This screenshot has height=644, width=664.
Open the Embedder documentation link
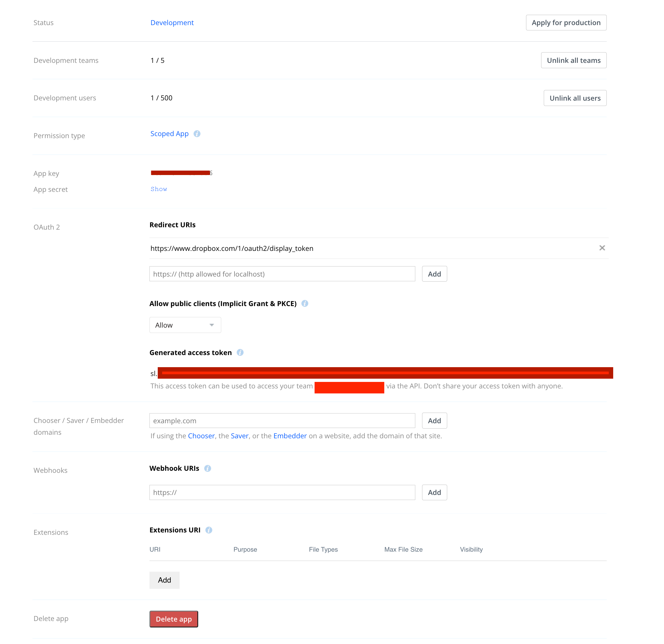(290, 436)
